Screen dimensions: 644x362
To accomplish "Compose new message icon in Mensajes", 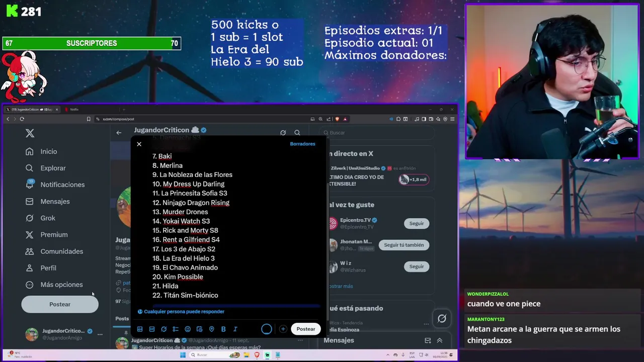I will click(428, 340).
